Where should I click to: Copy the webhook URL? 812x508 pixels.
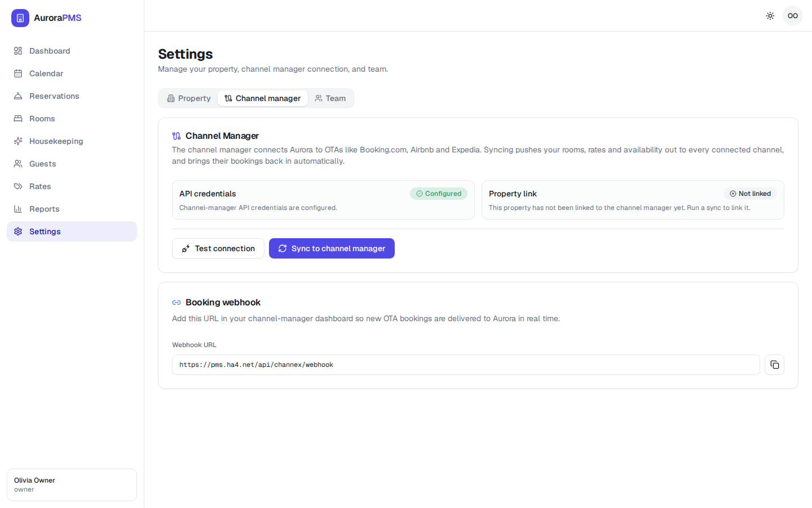click(x=774, y=365)
